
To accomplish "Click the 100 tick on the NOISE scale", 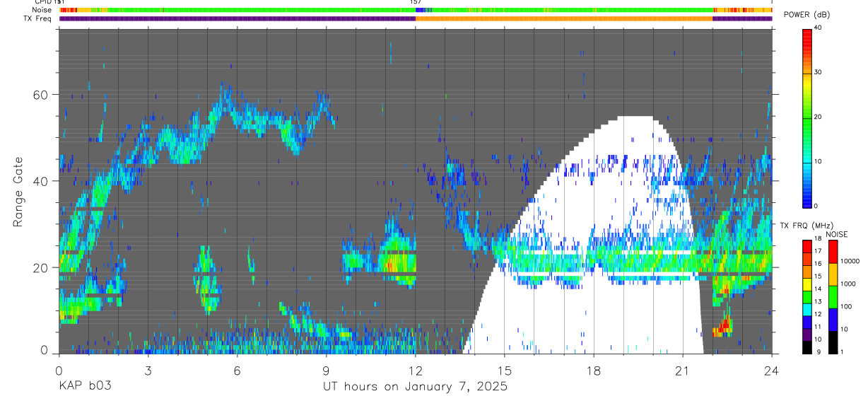I will point(847,306).
